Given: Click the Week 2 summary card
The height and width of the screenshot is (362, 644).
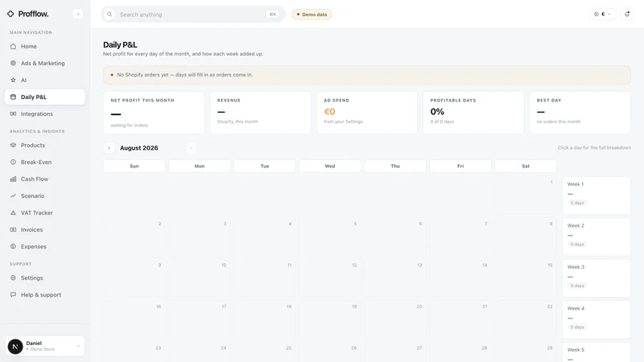Looking at the screenshot, I should pyautogui.click(x=596, y=237).
